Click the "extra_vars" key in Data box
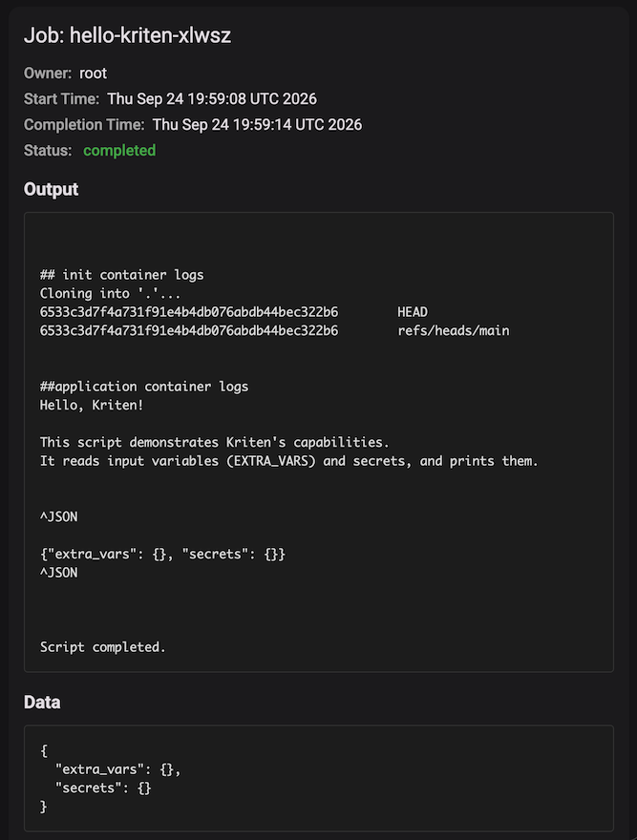 [99, 769]
